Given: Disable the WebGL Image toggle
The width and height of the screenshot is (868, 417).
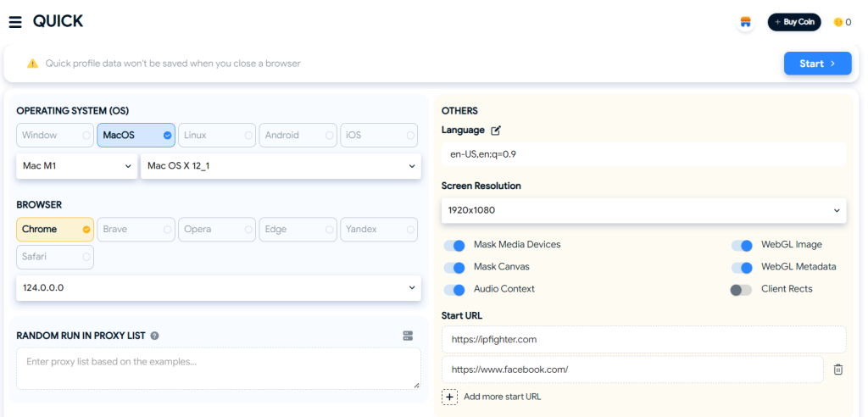Looking at the screenshot, I should point(742,245).
